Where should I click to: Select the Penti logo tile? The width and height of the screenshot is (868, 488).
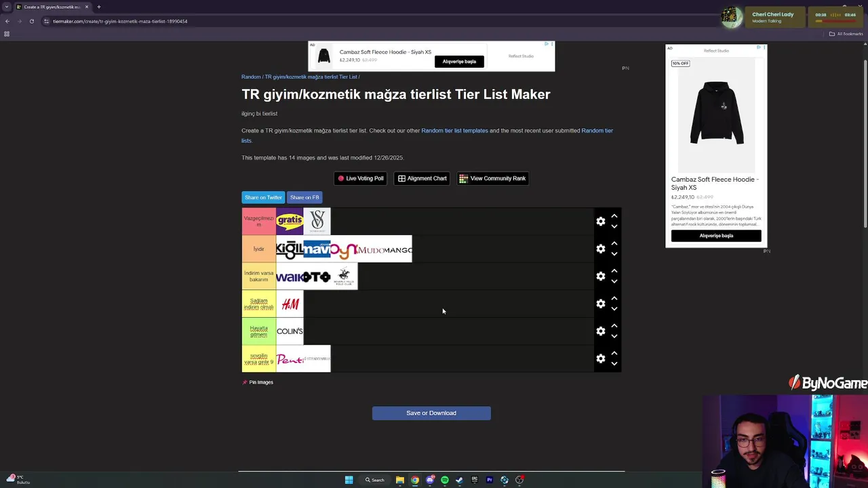(x=290, y=359)
